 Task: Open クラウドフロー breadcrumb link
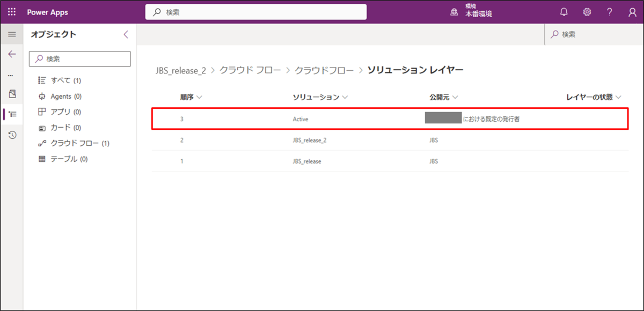point(324,70)
